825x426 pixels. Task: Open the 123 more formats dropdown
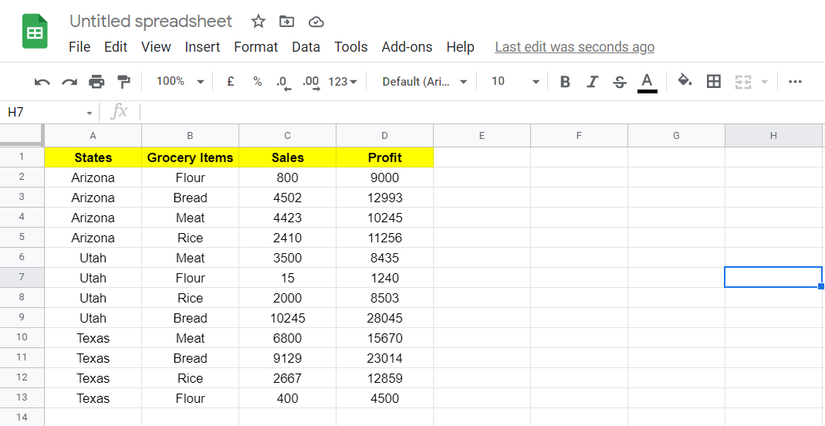(x=343, y=82)
